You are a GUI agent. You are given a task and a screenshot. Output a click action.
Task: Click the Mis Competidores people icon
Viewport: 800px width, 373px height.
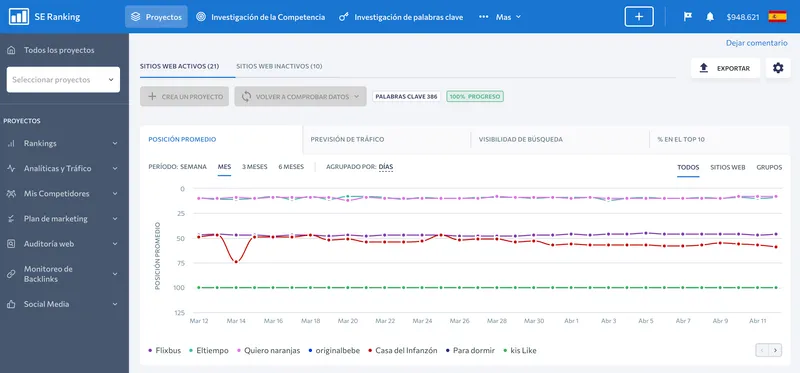pos(11,194)
